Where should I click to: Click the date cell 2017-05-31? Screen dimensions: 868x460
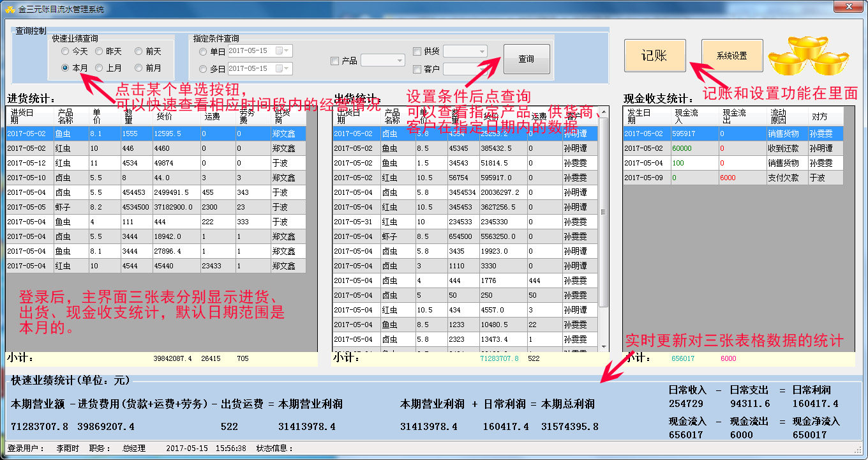(356, 222)
